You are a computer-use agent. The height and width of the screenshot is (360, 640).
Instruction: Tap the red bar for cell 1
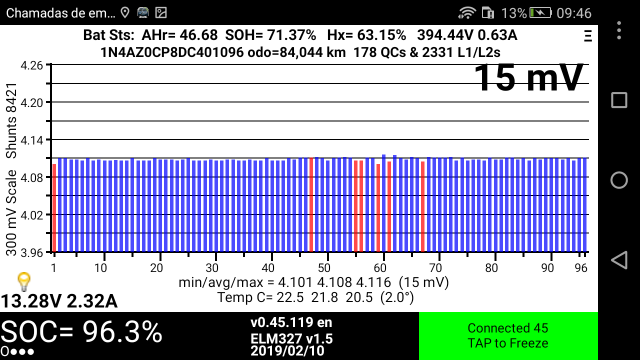click(x=54, y=208)
